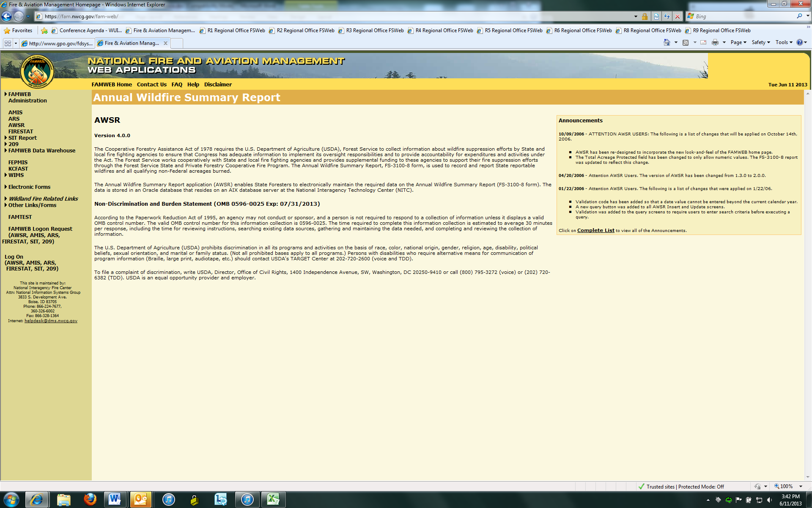
Task: Expand FAMWEB Data Warehouse menu arrow
Action: [5, 150]
